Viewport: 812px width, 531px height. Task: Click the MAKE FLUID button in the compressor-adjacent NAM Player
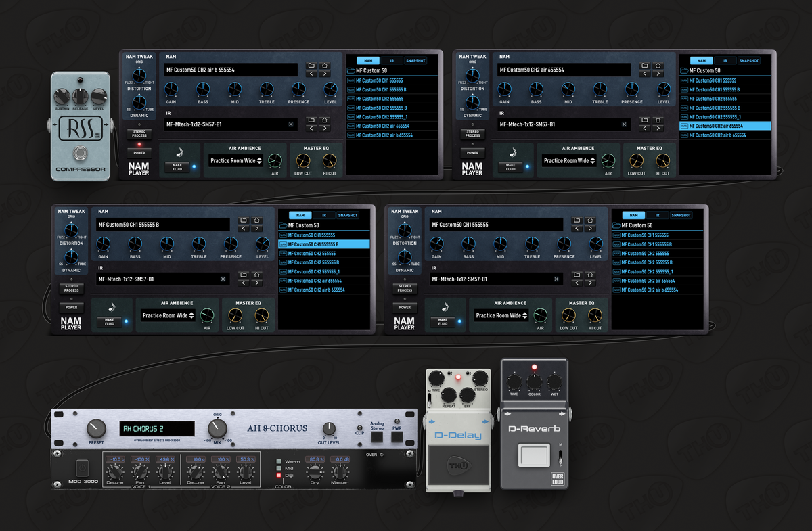click(x=177, y=168)
